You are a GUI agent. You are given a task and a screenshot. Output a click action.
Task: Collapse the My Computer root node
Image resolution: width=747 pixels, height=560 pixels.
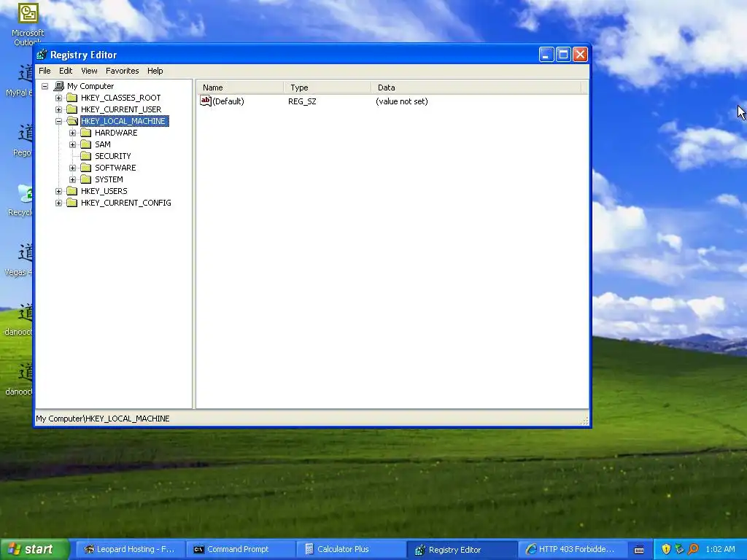point(44,86)
